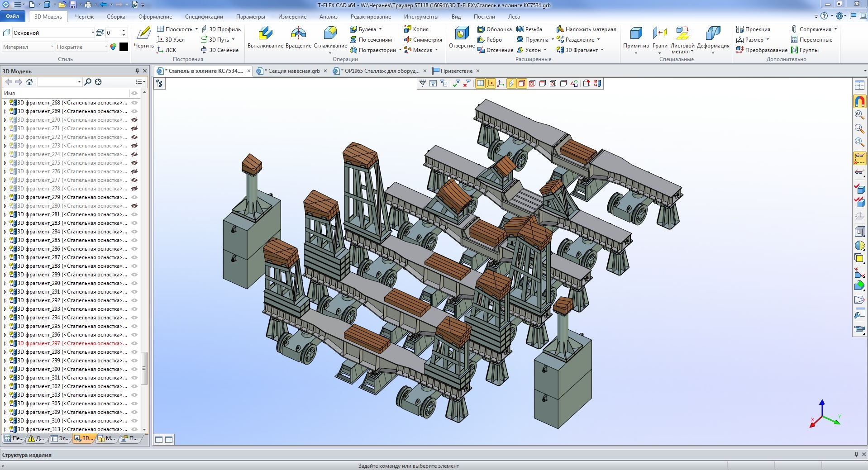The width and height of the screenshot is (868, 470).
Task: Hide 3D фрагмент_305 via eye icon
Action: click(134, 404)
